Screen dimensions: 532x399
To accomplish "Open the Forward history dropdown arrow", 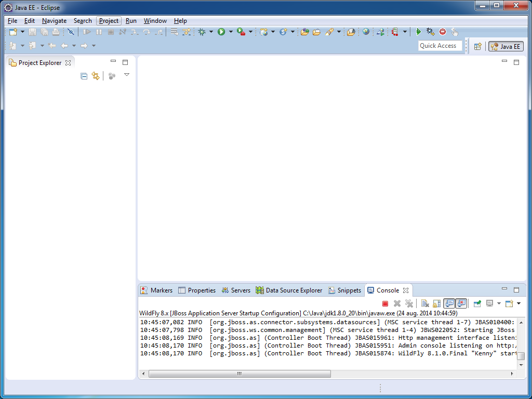I will [x=94, y=46].
